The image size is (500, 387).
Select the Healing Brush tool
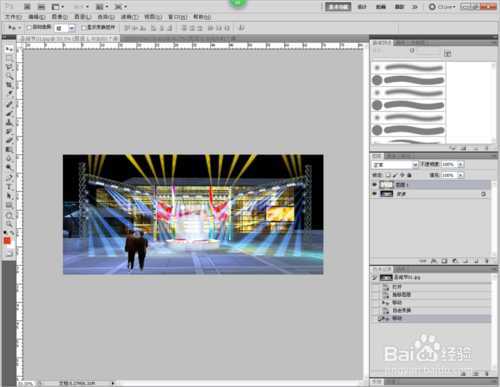[x=9, y=105]
